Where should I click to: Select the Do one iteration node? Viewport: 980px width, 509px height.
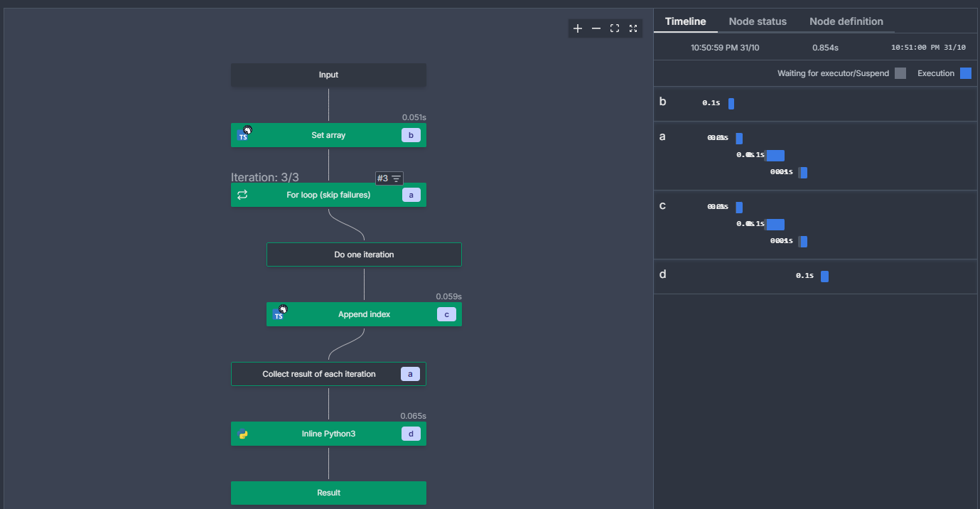pyautogui.click(x=364, y=254)
